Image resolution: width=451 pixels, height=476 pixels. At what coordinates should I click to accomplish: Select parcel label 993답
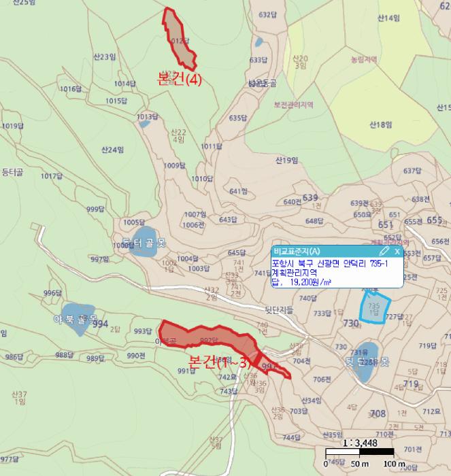[x=143, y=331]
